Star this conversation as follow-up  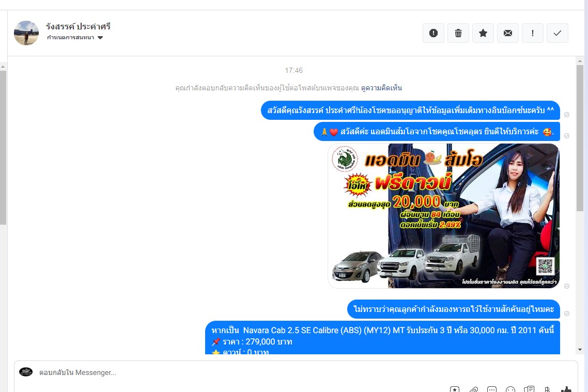click(483, 33)
